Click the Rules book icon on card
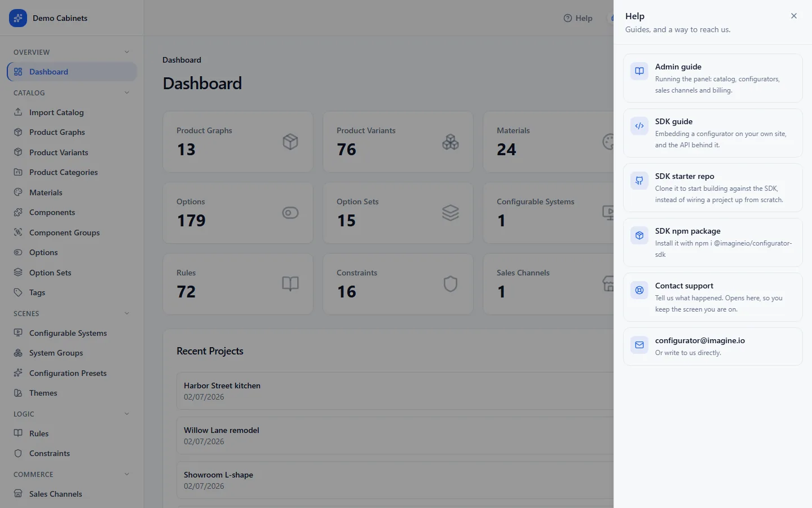The width and height of the screenshot is (812, 508). (x=290, y=284)
